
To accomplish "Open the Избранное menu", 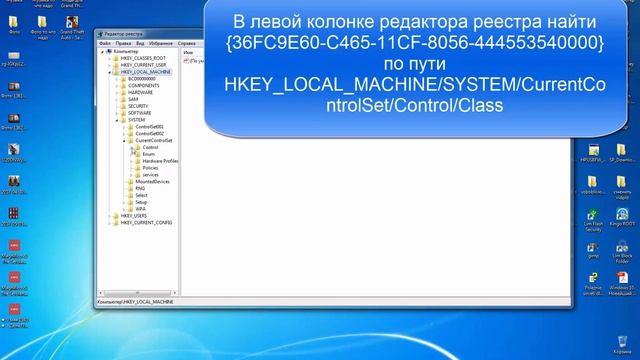I will (161, 43).
